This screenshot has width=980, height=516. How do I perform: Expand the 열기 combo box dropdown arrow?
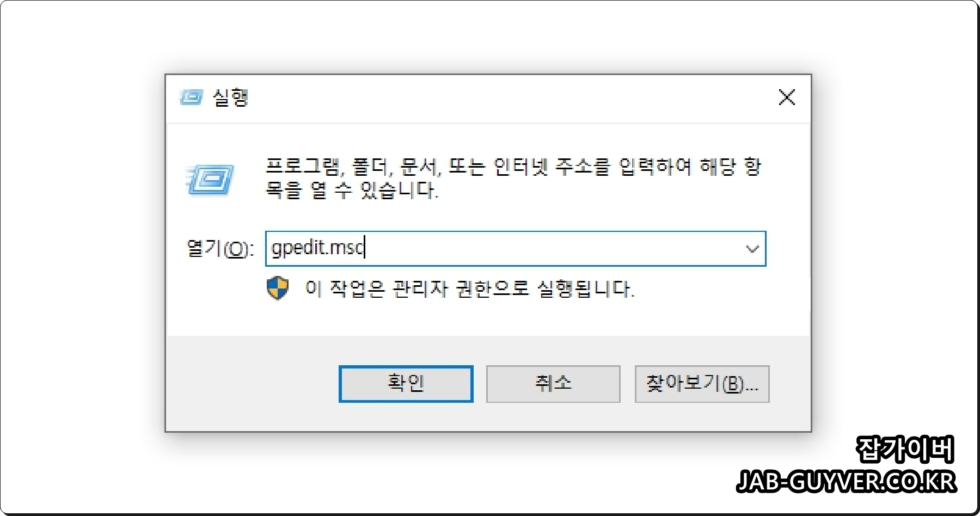[x=752, y=249]
